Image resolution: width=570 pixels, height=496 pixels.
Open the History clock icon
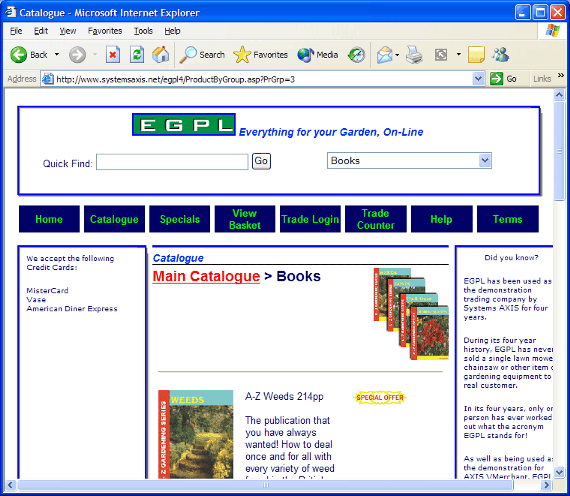356,55
